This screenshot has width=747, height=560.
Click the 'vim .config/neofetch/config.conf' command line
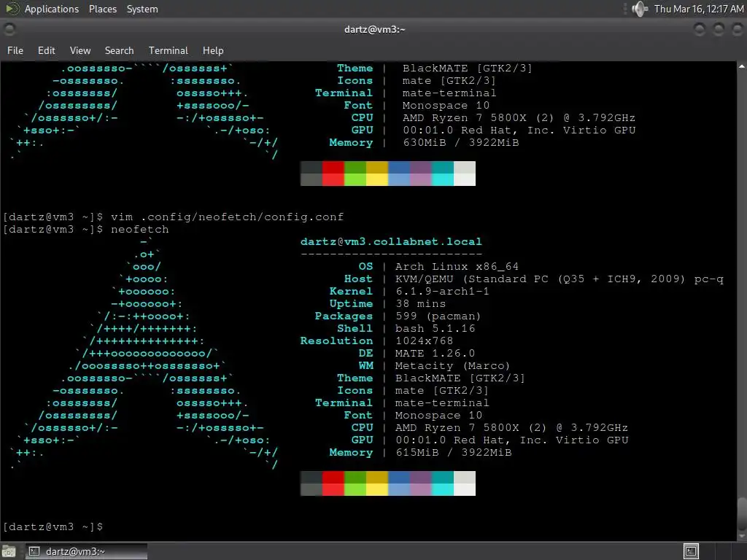(227, 217)
